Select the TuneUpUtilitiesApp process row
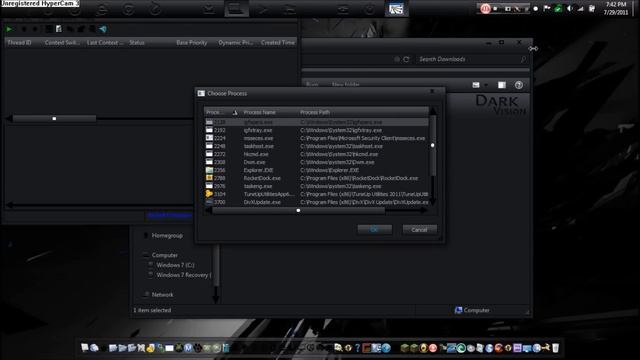Image resolution: width=640 pixels, height=360 pixels. (317, 194)
